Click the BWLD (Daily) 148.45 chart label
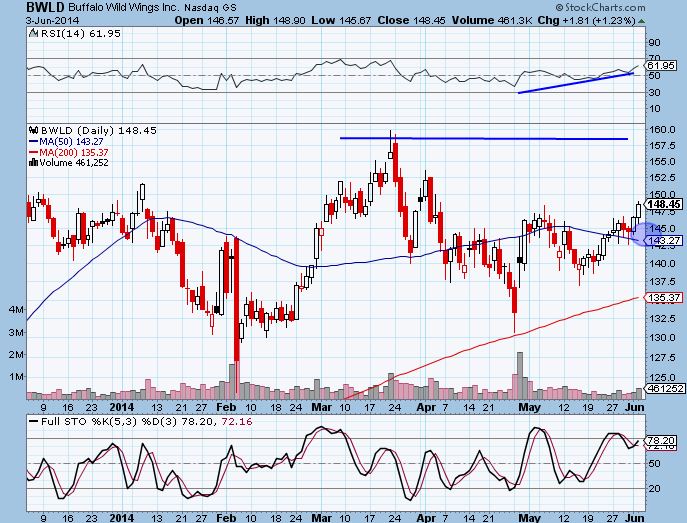This screenshot has height=523, width=687. (99, 131)
